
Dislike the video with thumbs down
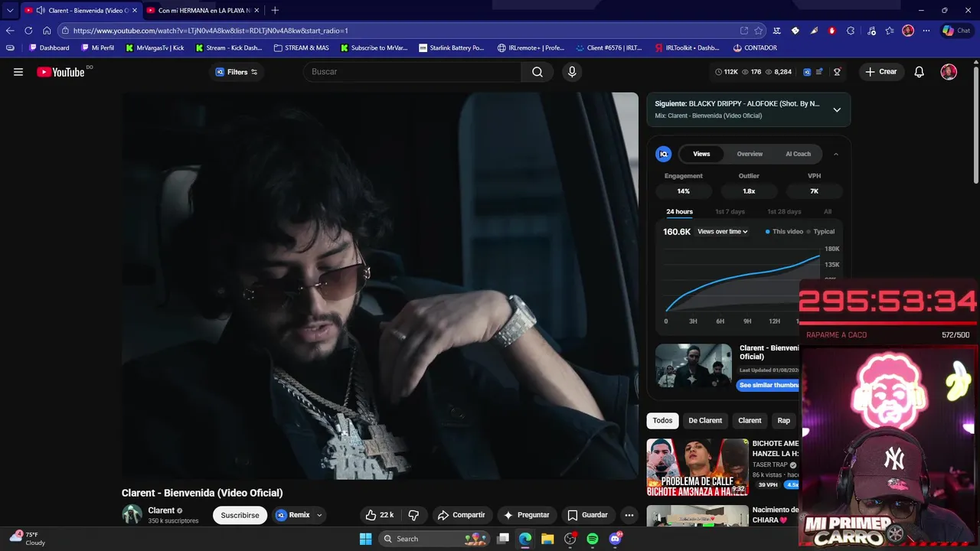(x=413, y=515)
